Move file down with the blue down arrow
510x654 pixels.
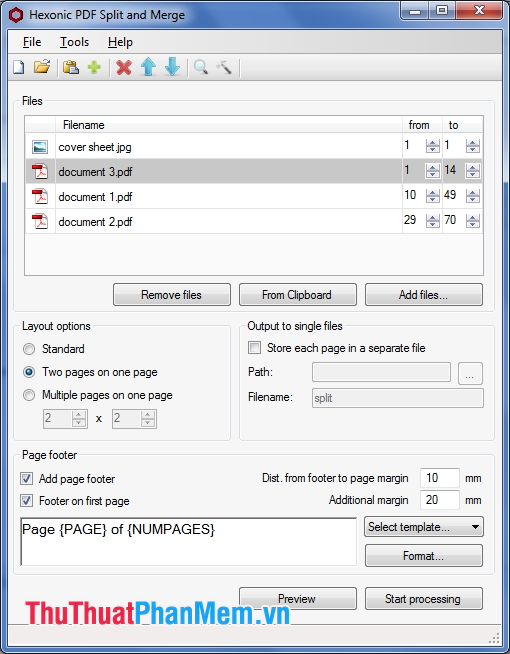coord(172,67)
